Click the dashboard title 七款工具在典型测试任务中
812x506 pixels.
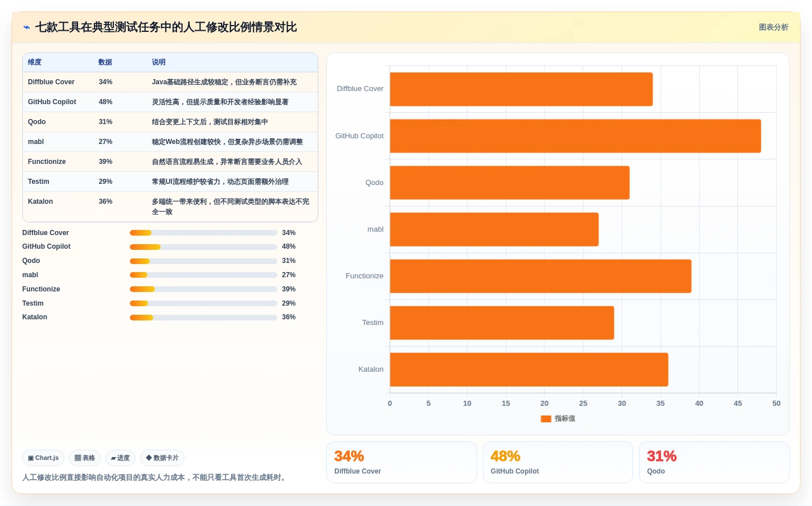point(166,27)
